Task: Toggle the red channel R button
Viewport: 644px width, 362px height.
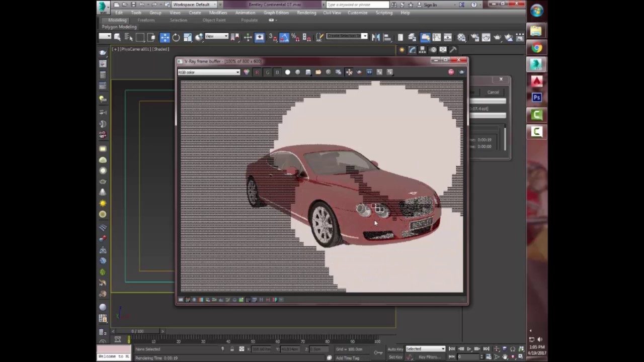Action: pos(257,72)
